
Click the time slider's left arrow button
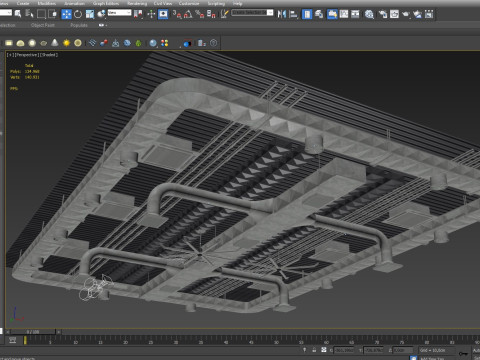tap(8, 332)
